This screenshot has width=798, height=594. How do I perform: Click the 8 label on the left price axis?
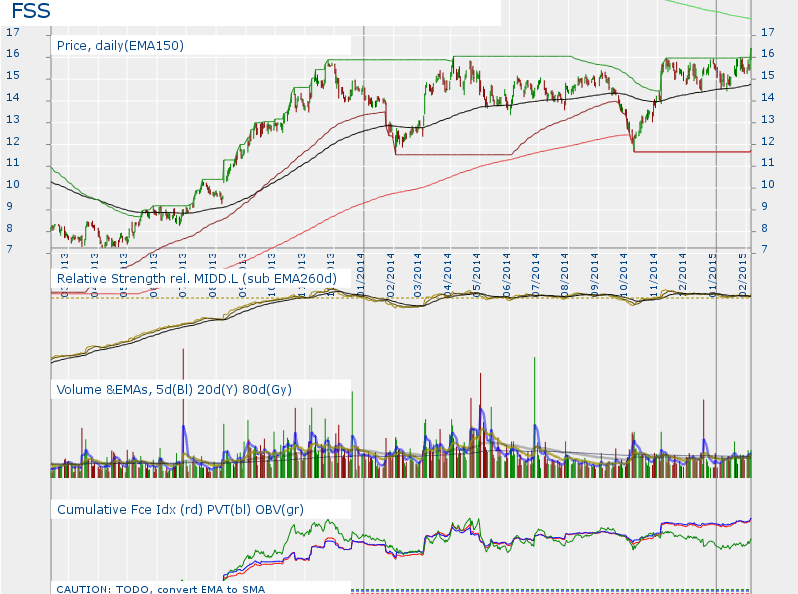coord(10,228)
